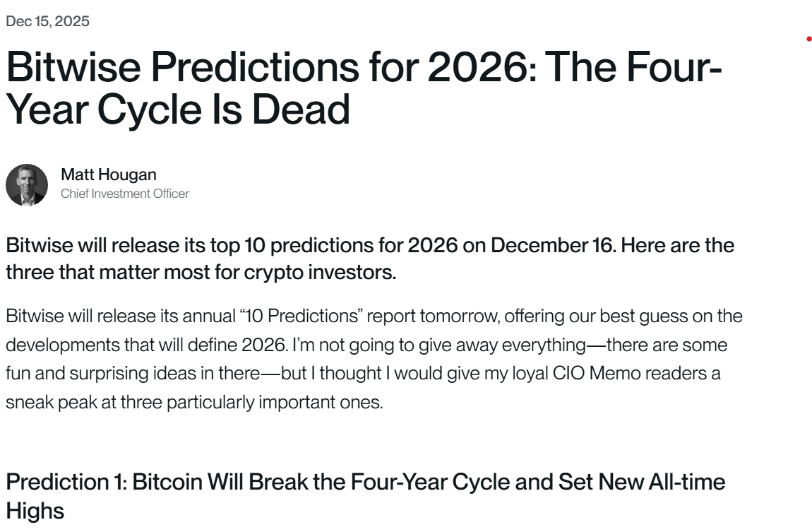Click the "Prediction 1" heading label
812x532 pixels.
tap(65, 483)
